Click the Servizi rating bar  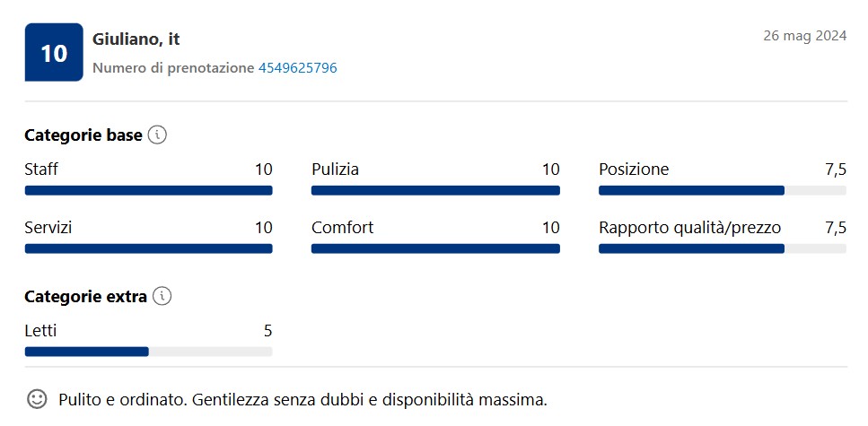(149, 249)
